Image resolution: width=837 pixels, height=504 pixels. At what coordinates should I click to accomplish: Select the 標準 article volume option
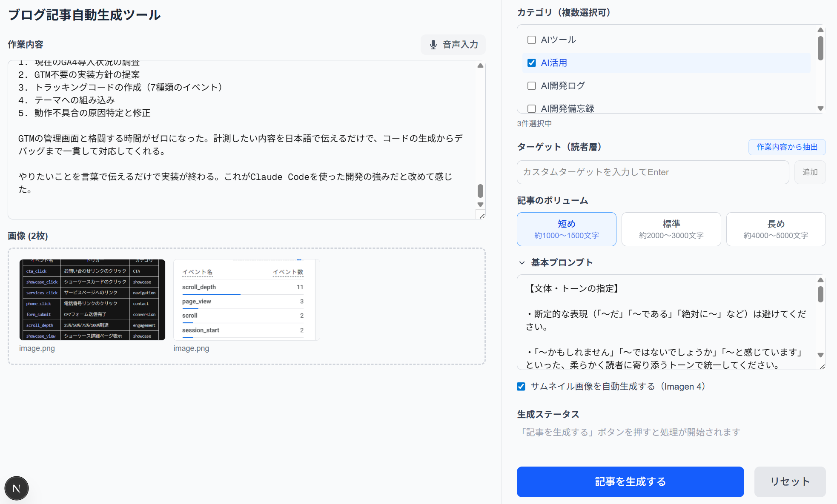click(x=671, y=229)
